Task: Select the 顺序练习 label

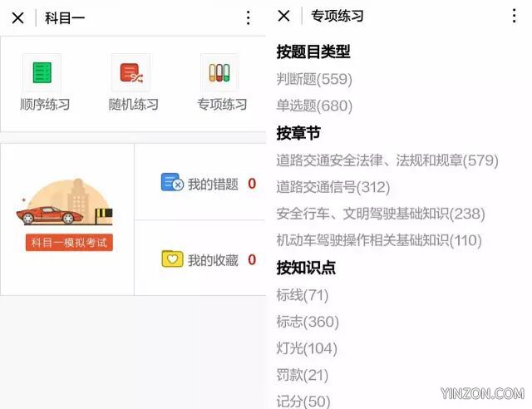Action: pyautogui.click(x=45, y=104)
